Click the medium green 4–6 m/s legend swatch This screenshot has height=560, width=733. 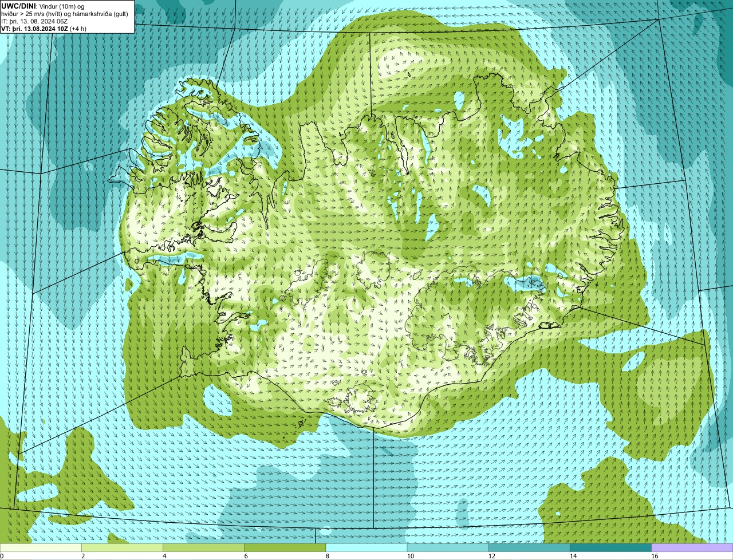203,548
